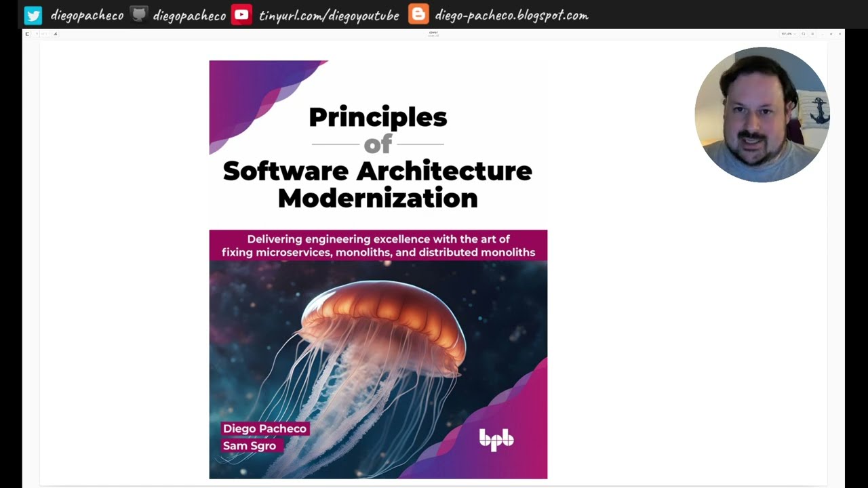This screenshot has width=868, height=488.
Task: Minimize the PDF viewer window
Action: point(823,34)
